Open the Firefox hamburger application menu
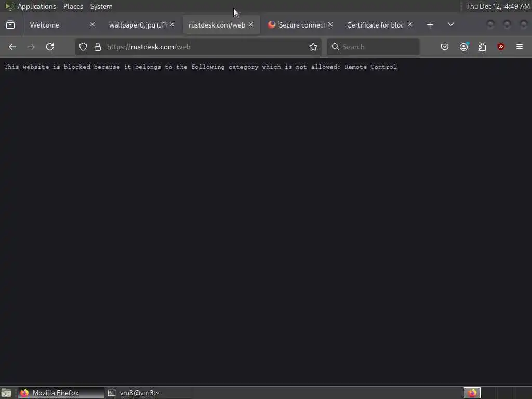The image size is (532, 399). [520, 47]
